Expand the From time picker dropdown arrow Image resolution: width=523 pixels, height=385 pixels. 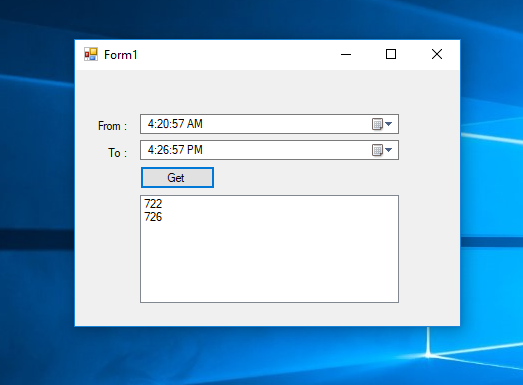pyautogui.click(x=388, y=124)
